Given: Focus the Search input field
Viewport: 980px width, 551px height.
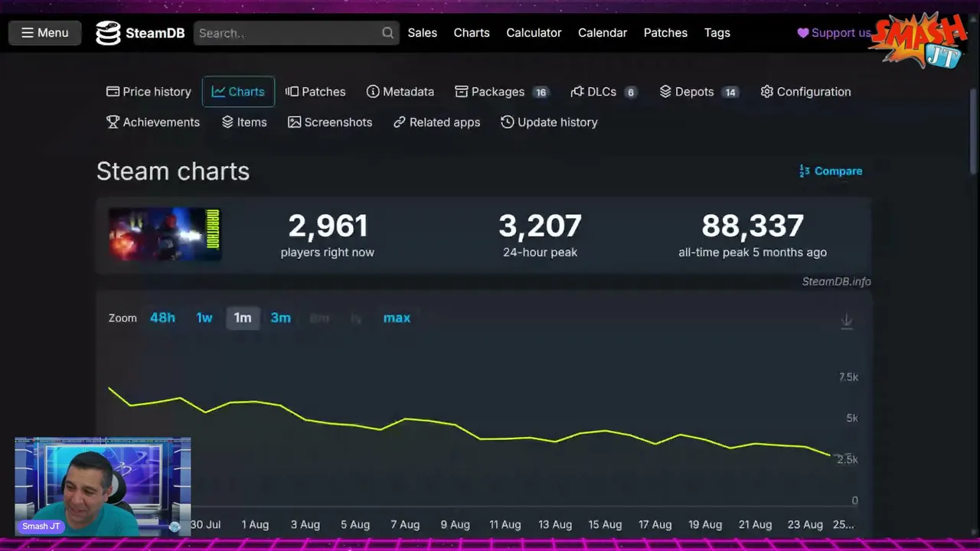Looking at the screenshot, I should click(x=296, y=33).
